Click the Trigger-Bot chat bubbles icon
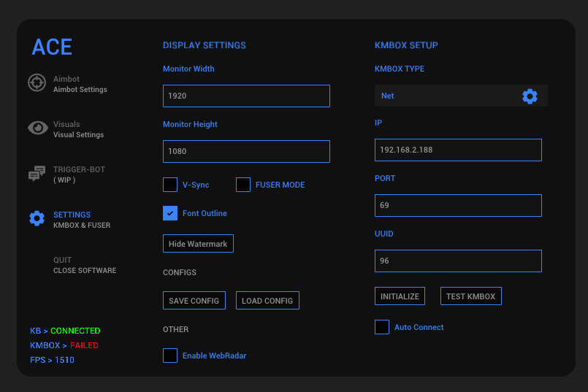 pyautogui.click(x=37, y=174)
